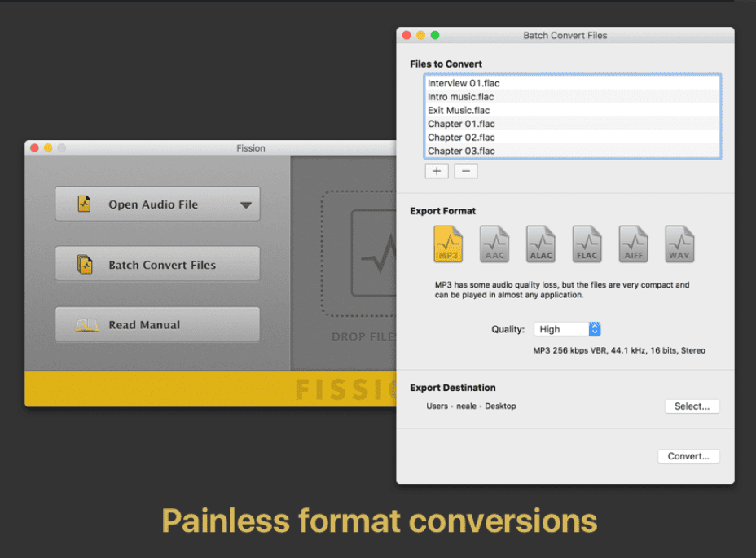Image resolution: width=756 pixels, height=558 pixels.
Task: Zoom the Batch Convert Files window
Action: click(x=435, y=35)
